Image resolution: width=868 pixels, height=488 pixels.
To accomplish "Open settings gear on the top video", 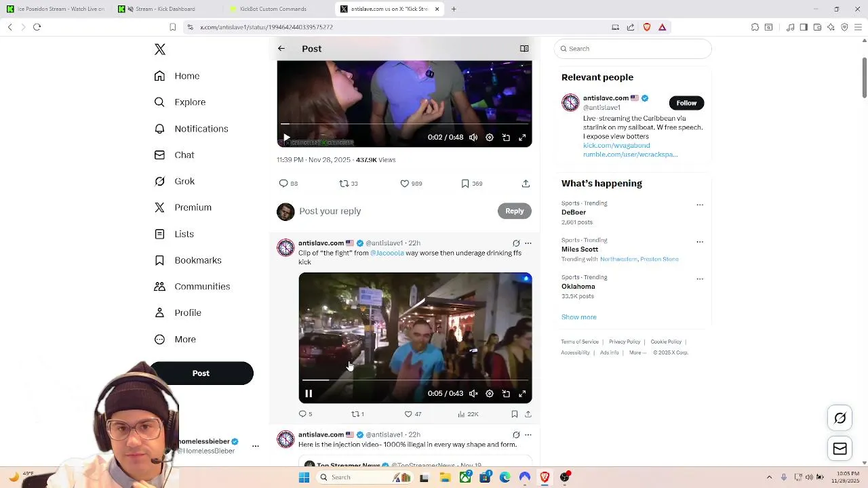I will click(x=490, y=138).
